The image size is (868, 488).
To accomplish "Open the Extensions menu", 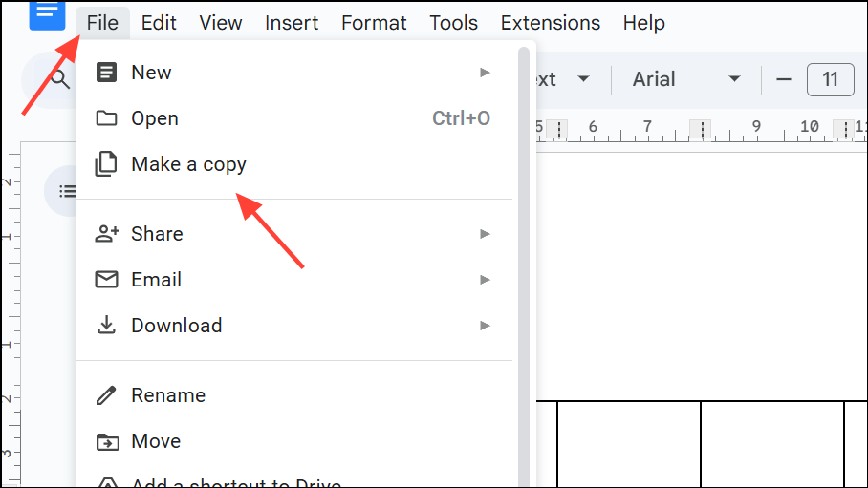I will [551, 23].
